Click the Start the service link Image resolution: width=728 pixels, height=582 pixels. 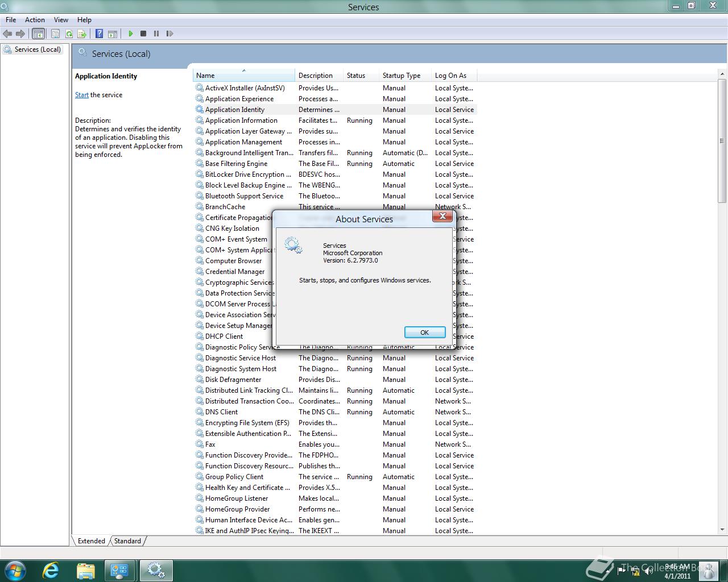(x=82, y=95)
